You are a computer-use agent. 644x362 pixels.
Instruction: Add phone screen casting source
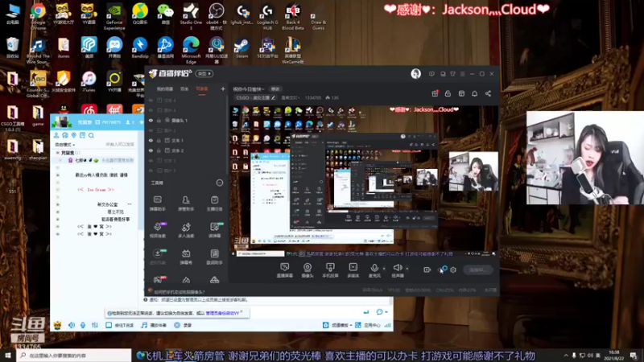pos(330,270)
